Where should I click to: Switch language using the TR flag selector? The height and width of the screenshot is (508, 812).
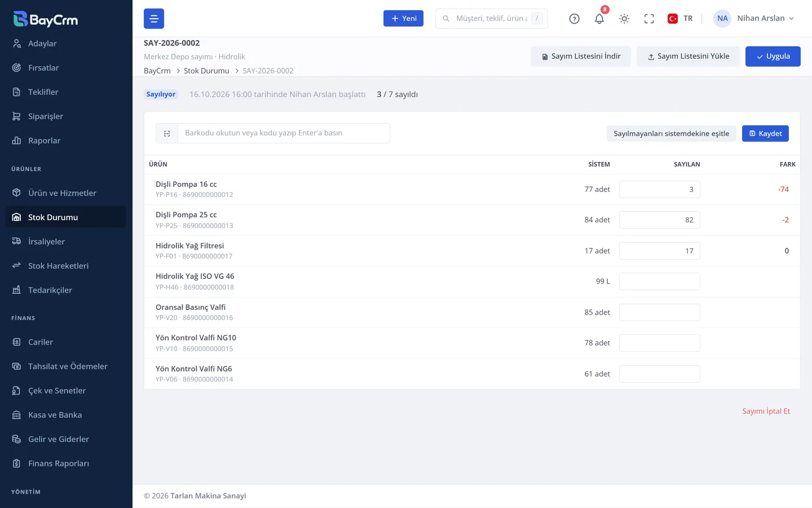[x=680, y=19]
